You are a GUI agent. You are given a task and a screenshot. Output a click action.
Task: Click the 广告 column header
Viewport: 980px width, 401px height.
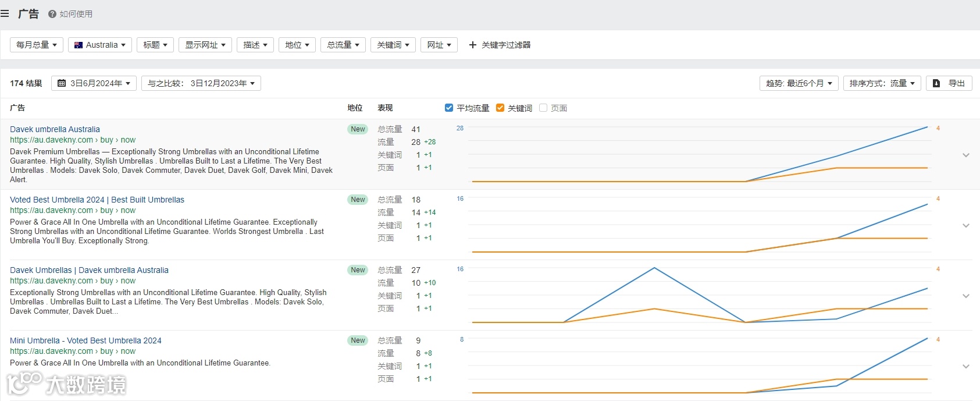point(17,108)
